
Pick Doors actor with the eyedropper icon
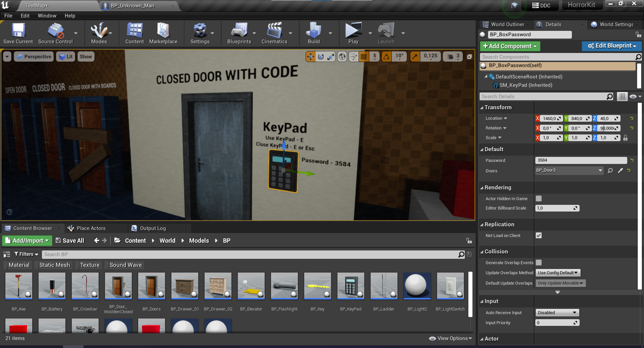[620, 171]
